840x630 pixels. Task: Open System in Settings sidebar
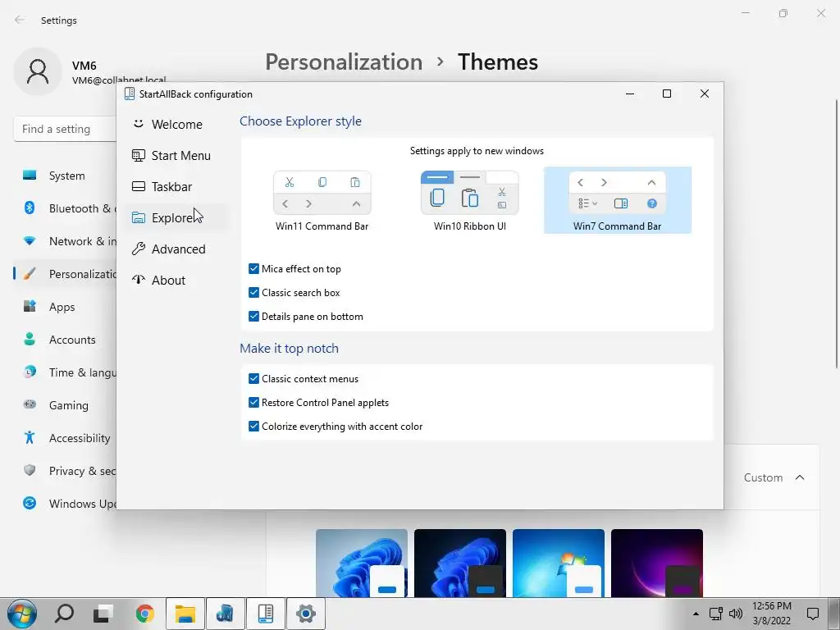(64, 176)
